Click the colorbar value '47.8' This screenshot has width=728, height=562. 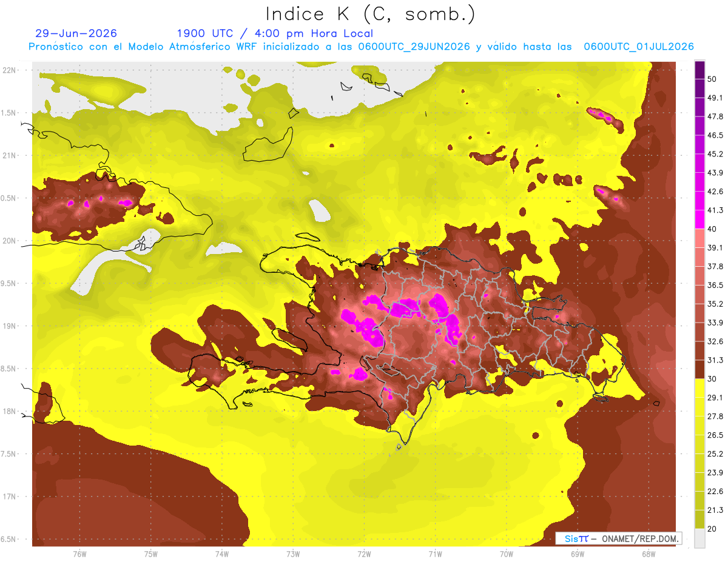click(x=715, y=116)
